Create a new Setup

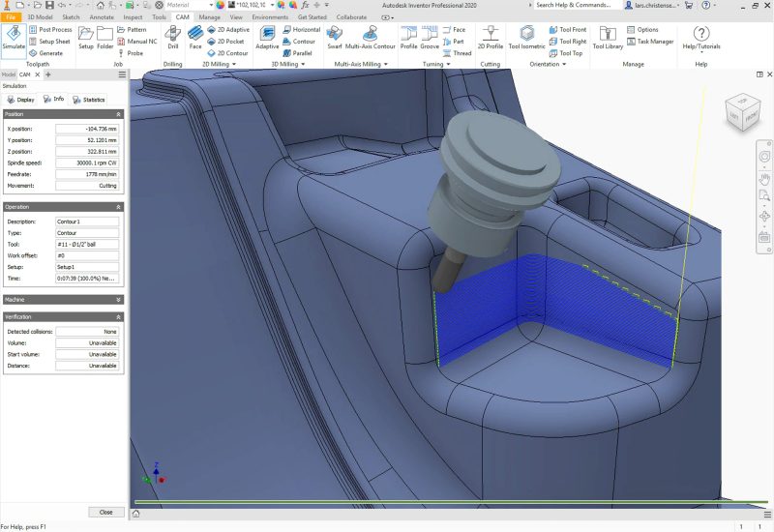86,39
